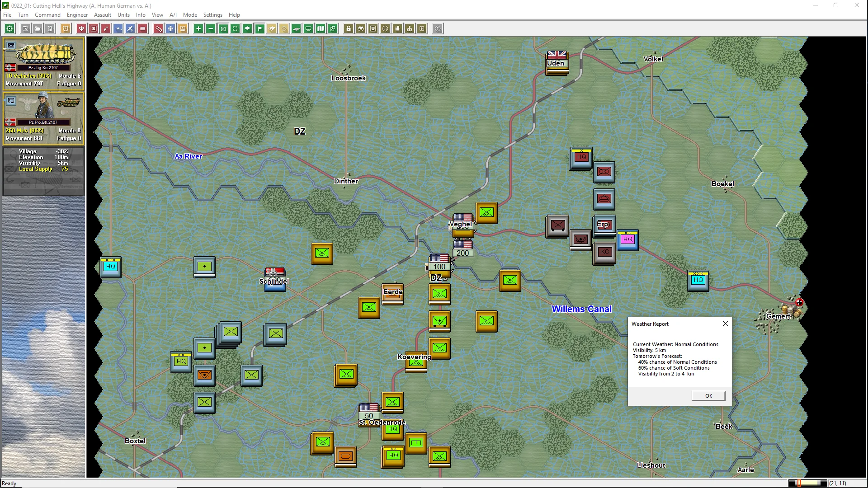Click the magenta HQ unit near Erp

[627, 240]
